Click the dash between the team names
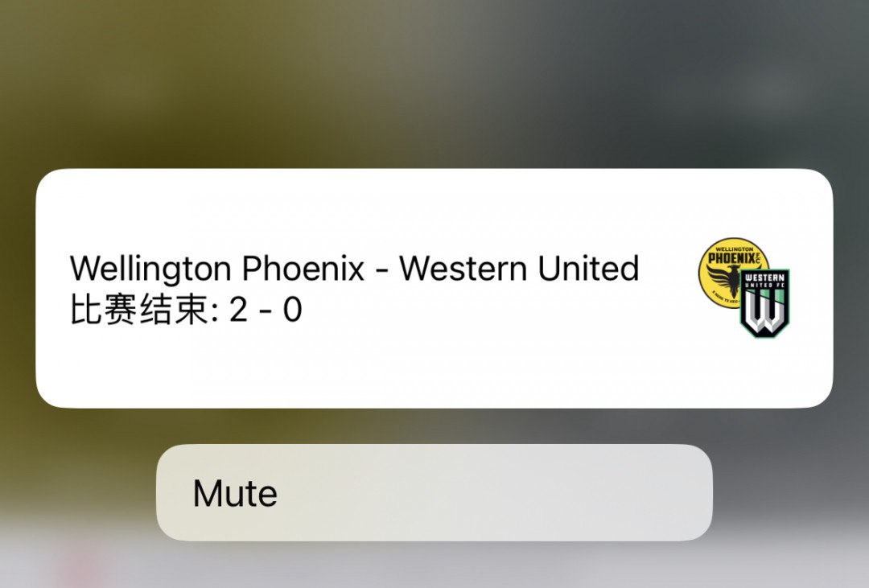Viewport: 869px width, 588px height. pyautogui.click(x=381, y=270)
